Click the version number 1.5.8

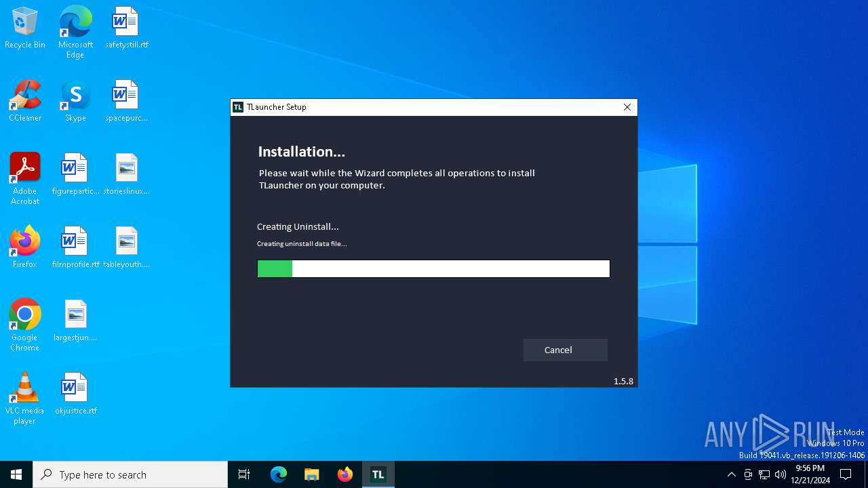623,381
